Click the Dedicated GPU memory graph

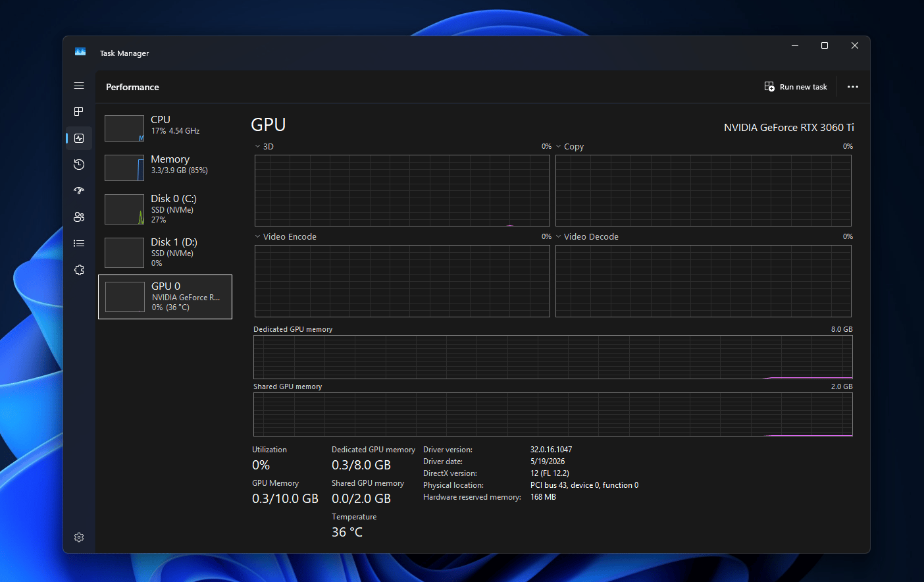coord(553,357)
